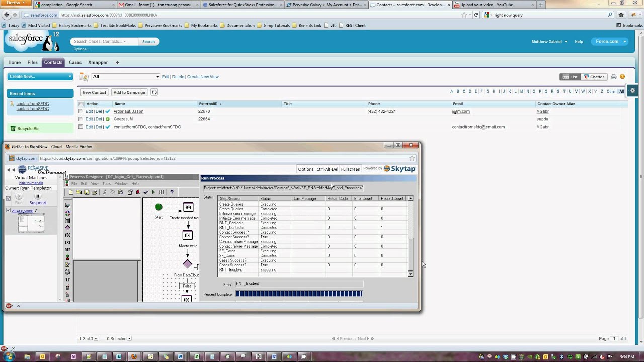Screen dimensions: 644x362
Task: Open the Force.com app menu dropdown
Action: (x=610, y=41)
